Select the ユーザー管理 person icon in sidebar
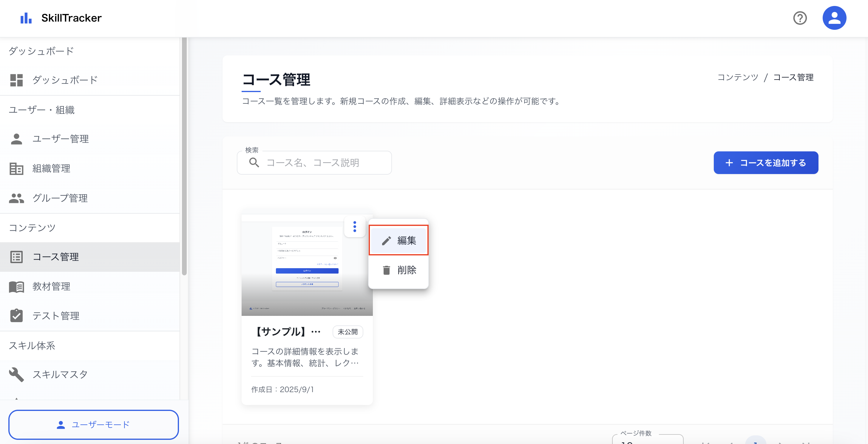This screenshot has width=868, height=444. tap(16, 139)
